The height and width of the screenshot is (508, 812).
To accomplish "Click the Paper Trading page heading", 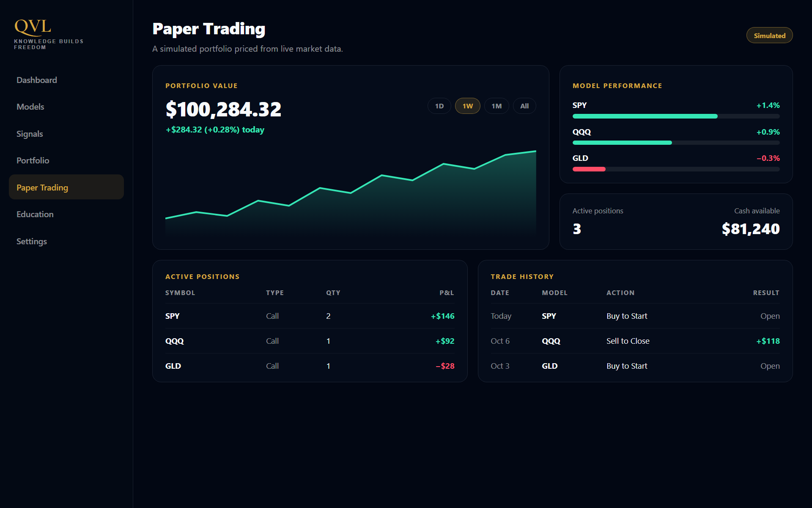I will [209, 29].
